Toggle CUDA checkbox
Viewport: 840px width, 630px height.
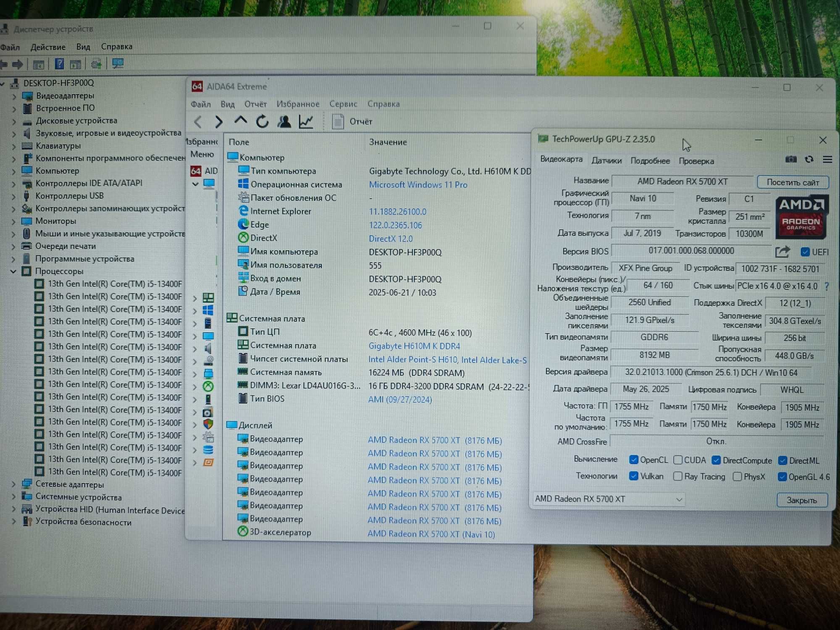point(677,460)
